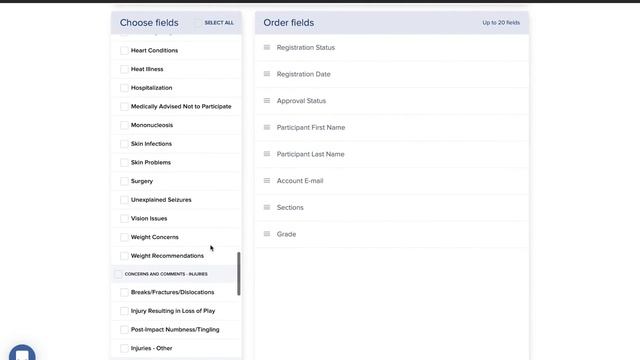The height and width of the screenshot is (360, 640).
Task: Enable the Weight Recommendations checkbox
Action: pos(124,256)
